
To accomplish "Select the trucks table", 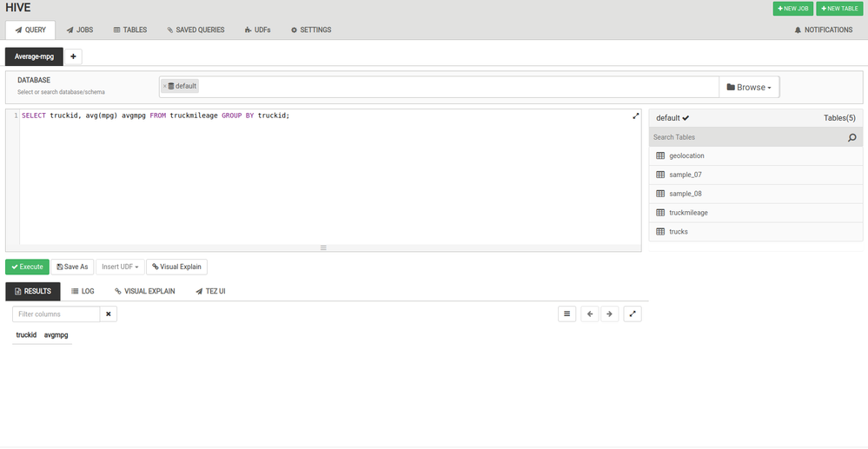I will tap(756, 231).
